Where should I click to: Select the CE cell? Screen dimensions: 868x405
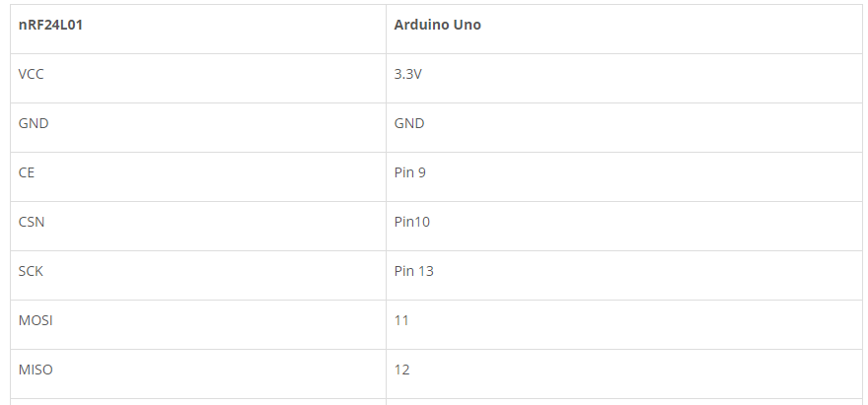click(x=198, y=177)
